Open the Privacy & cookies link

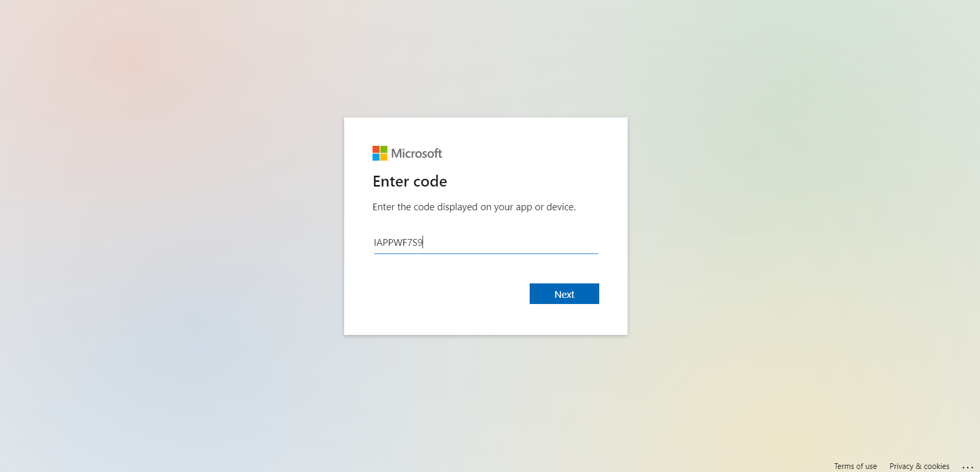[x=919, y=466]
